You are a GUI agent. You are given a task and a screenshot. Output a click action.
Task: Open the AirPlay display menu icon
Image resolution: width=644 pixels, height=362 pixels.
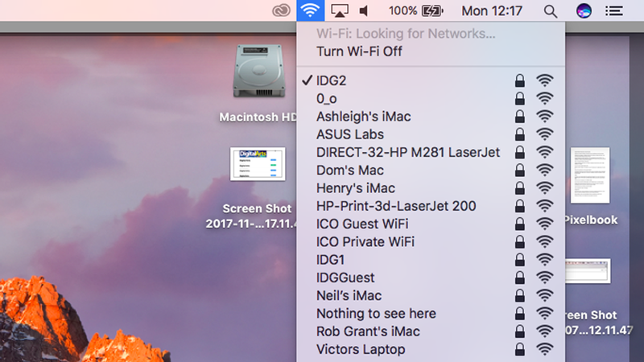(x=340, y=10)
